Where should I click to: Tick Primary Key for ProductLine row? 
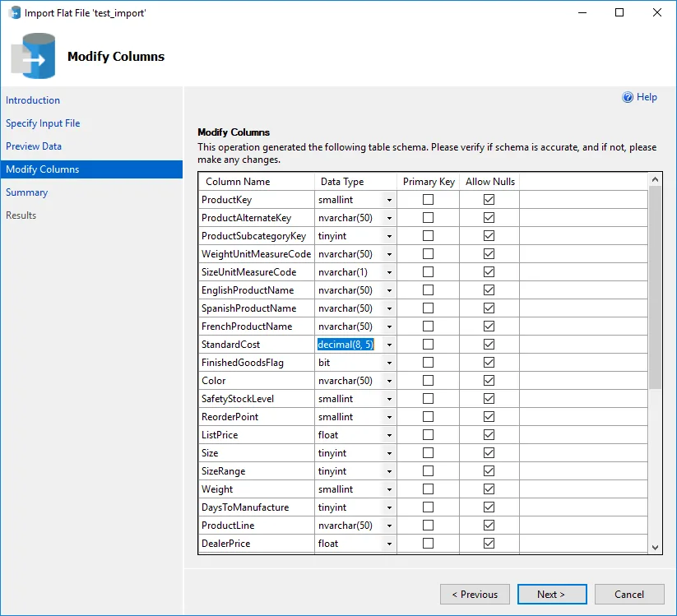pos(428,526)
